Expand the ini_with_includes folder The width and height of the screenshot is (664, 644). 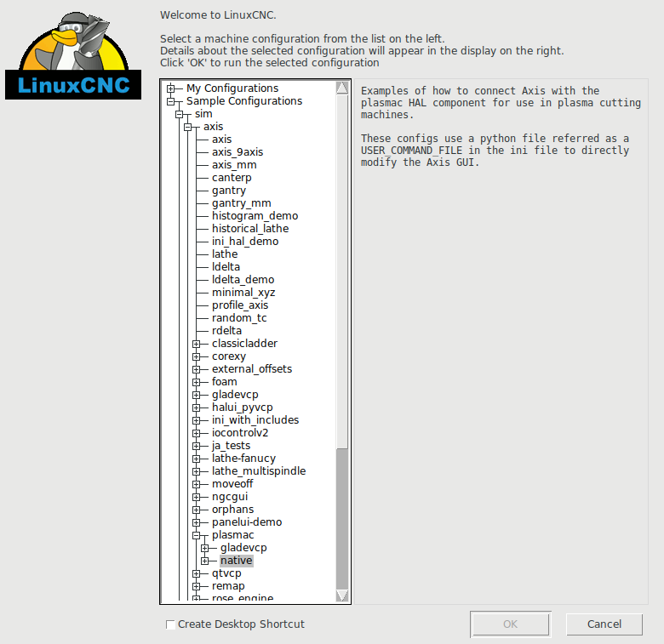pos(196,420)
